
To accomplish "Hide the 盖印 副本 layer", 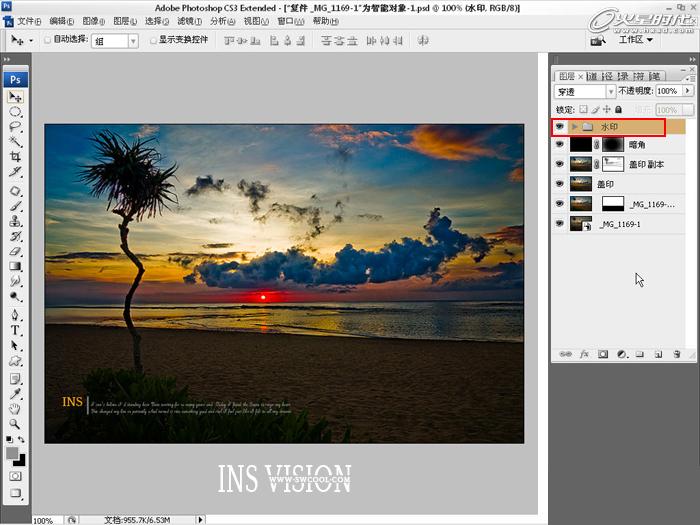I will tap(559, 164).
